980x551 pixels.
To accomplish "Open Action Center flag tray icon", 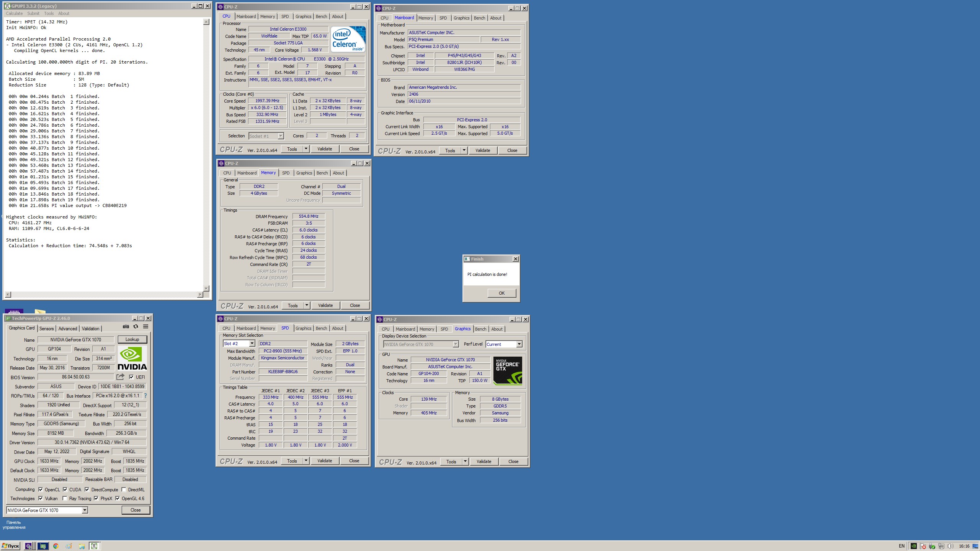I will pyautogui.click(x=923, y=546).
